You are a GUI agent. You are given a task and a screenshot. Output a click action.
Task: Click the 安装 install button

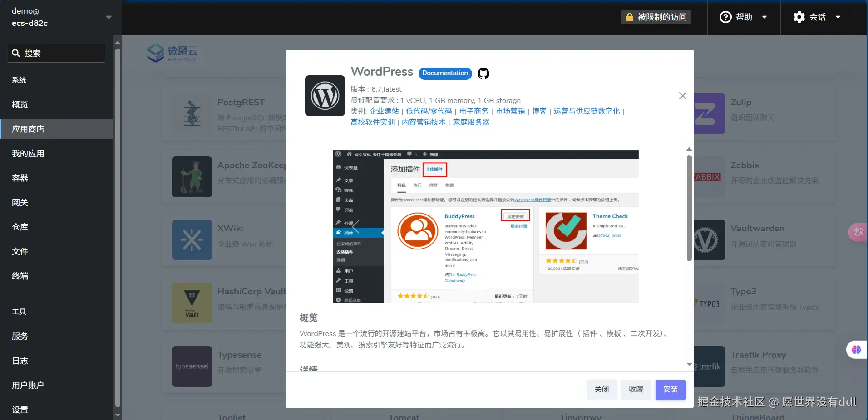click(670, 389)
